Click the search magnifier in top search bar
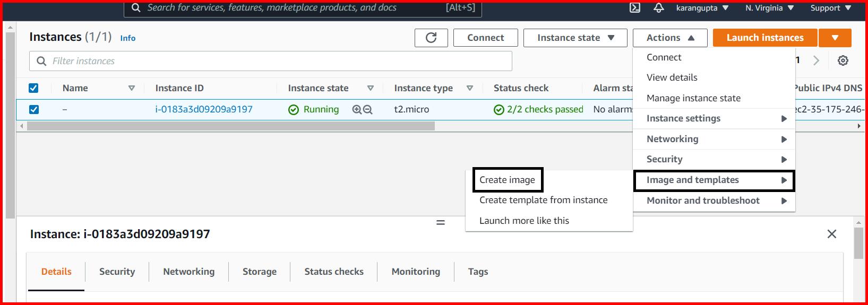The width and height of the screenshot is (868, 305). coord(136,8)
